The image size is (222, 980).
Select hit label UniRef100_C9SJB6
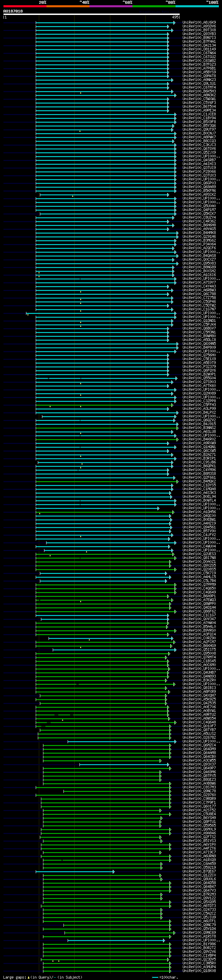[199, 462]
